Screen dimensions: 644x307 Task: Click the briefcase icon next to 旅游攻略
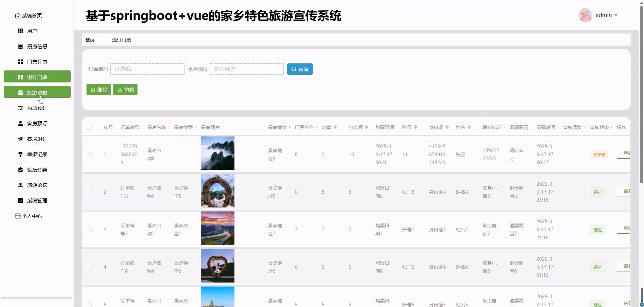click(x=20, y=93)
